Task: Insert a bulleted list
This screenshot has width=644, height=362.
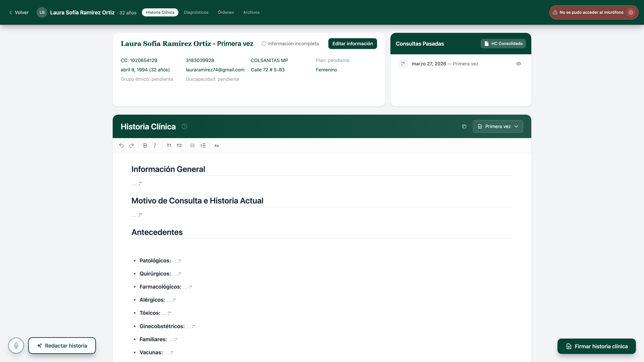Action: (x=193, y=145)
